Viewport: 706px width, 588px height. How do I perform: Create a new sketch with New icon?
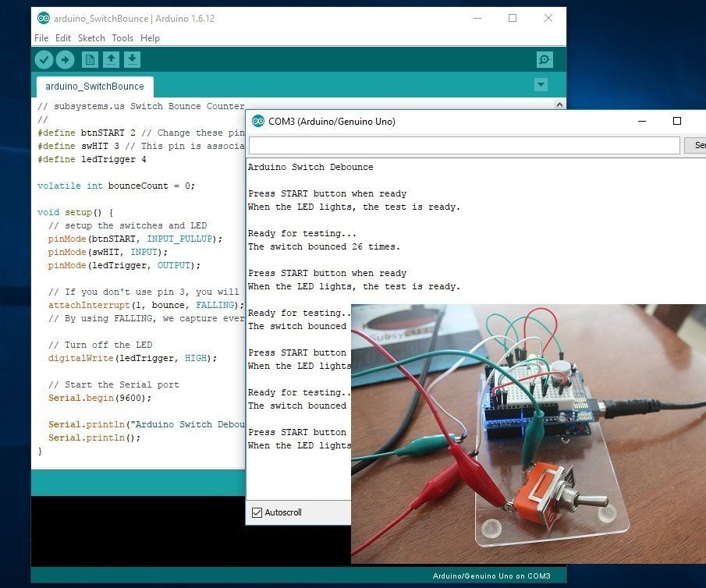coord(90,59)
